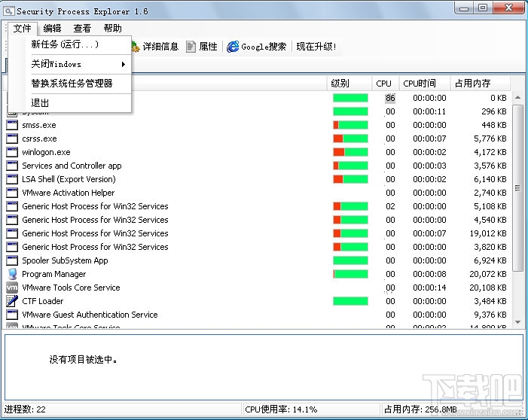Click the 属性 document icon
This screenshot has height=420, width=528.
pos(191,47)
